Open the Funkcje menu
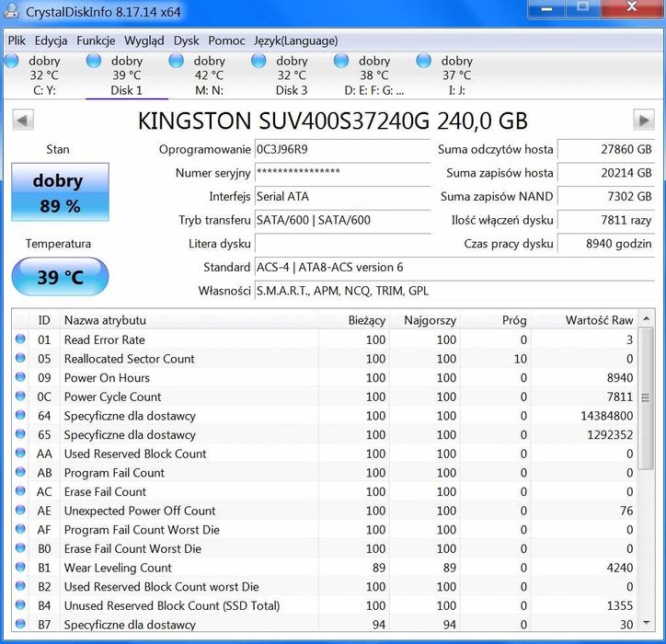The image size is (666, 644). (x=96, y=40)
